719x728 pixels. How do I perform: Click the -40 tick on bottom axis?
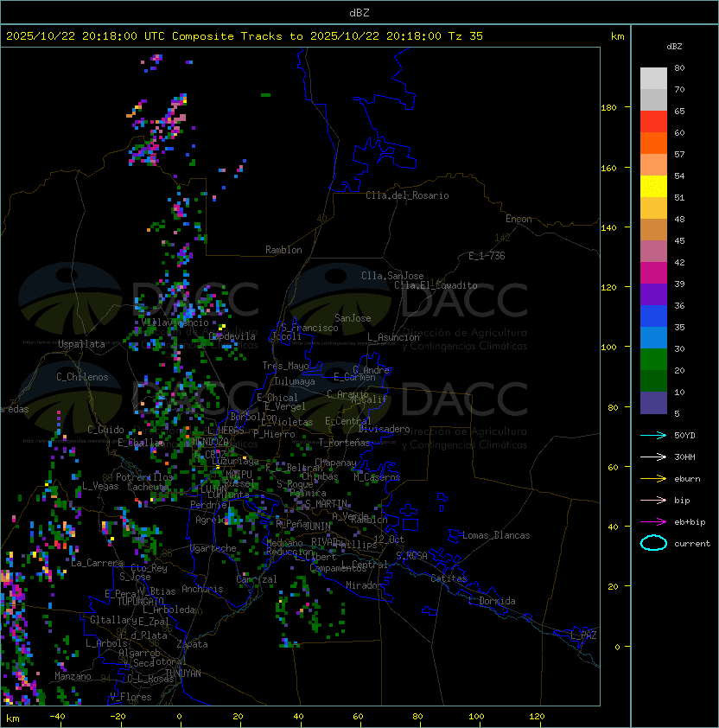pyautogui.click(x=57, y=717)
